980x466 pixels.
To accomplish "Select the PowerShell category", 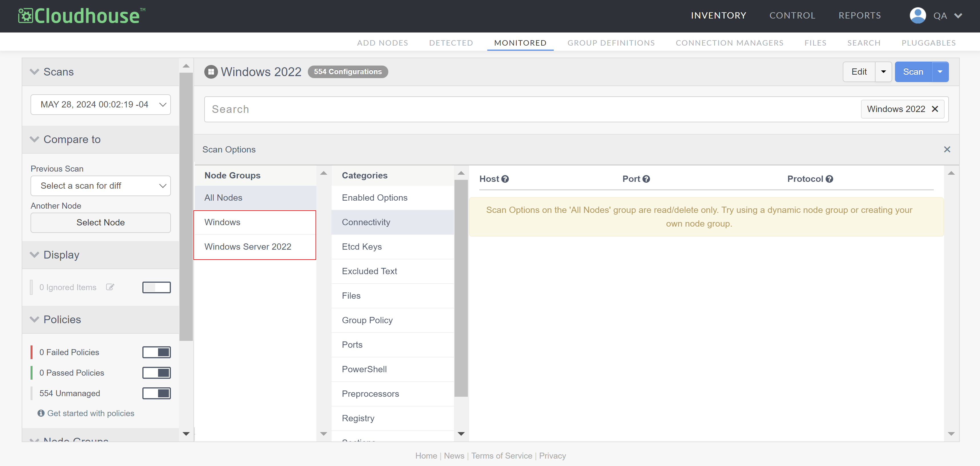I will pos(392,369).
